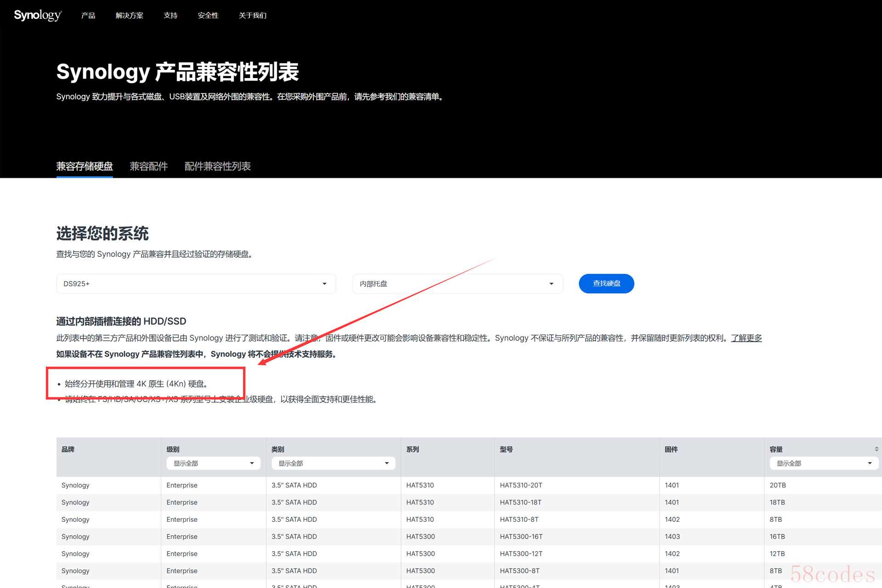Click 3.5" SATA HDD in HAT5310-8T row
Viewport: 882px width, 588px height.
[x=294, y=519]
